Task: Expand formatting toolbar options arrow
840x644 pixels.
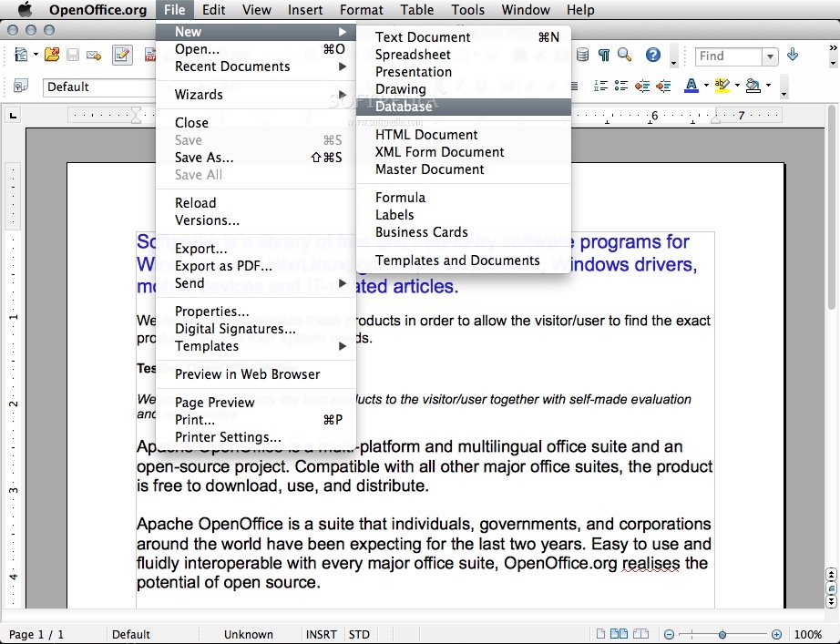Action: coord(784,95)
